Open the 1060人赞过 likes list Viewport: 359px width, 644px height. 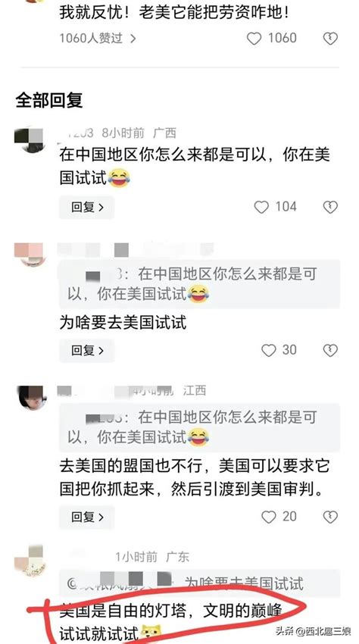[98, 39]
